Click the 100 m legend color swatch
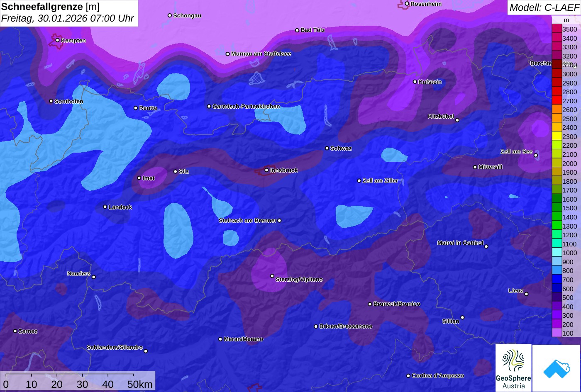 pos(557,333)
